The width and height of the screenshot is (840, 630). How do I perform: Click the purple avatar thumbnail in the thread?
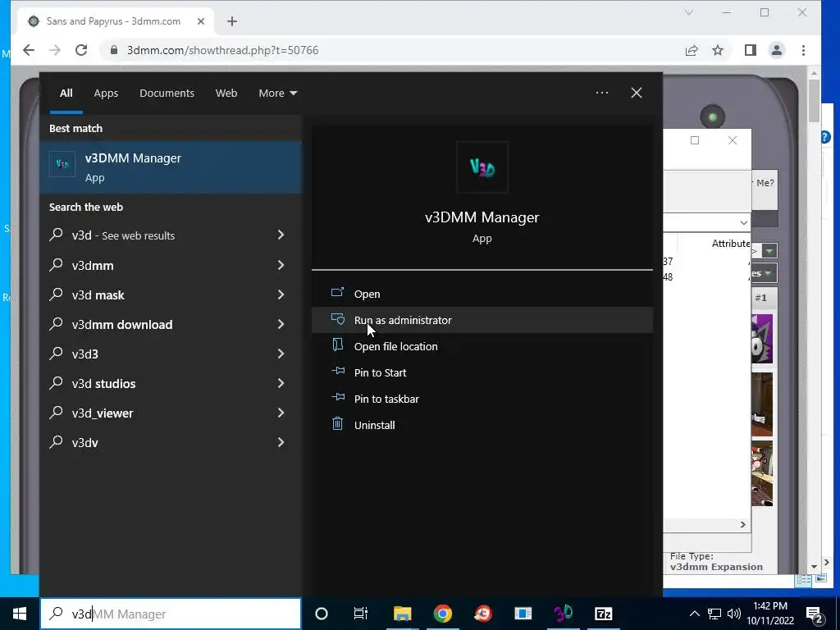click(x=762, y=339)
